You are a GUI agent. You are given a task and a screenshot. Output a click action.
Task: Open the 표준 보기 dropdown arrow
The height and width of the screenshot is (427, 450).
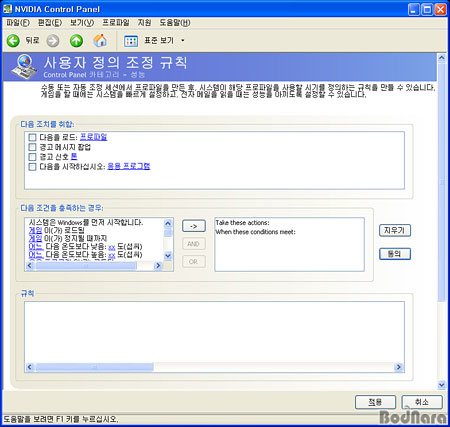pyautogui.click(x=183, y=41)
